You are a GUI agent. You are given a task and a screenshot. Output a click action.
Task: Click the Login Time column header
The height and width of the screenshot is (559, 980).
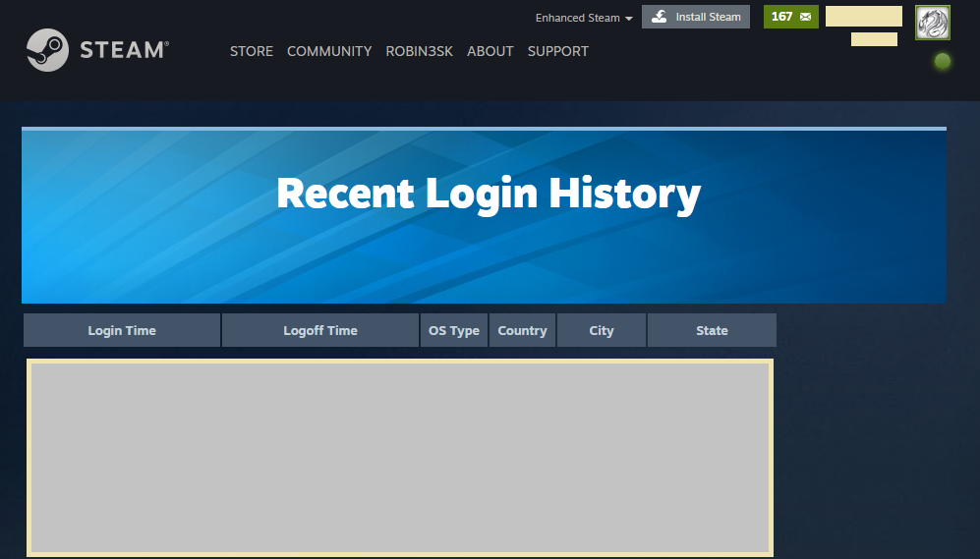(122, 330)
